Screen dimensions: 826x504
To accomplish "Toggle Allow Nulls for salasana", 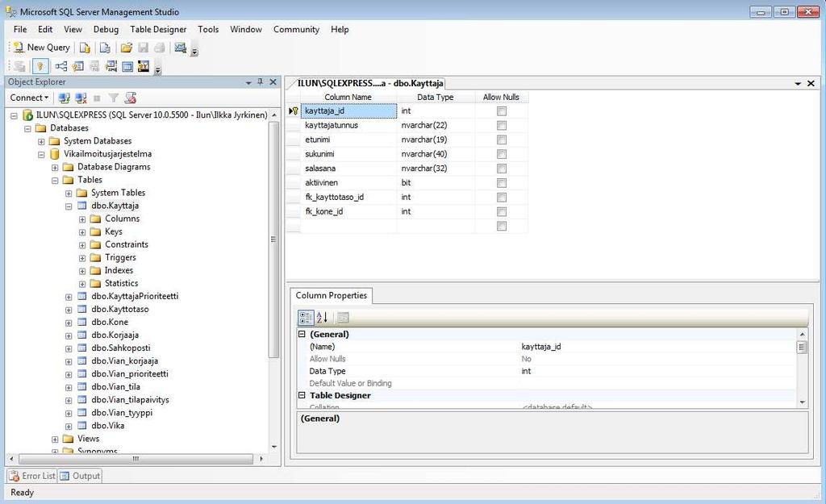I will pyautogui.click(x=502, y=169).
